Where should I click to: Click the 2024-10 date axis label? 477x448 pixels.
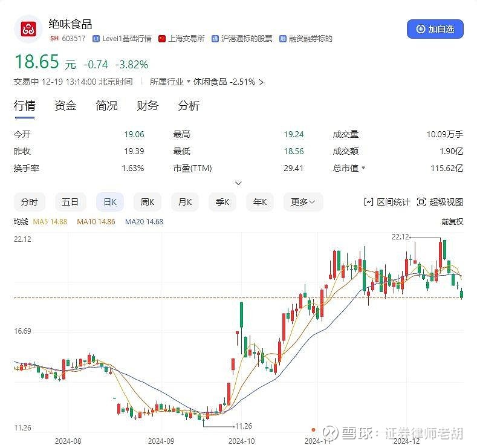coord(242,441)
